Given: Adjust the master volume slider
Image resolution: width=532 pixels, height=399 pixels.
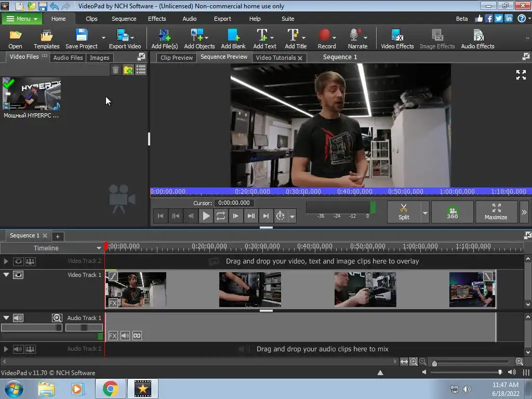Looking at the screenshot, I should click(x=500, y=372).
